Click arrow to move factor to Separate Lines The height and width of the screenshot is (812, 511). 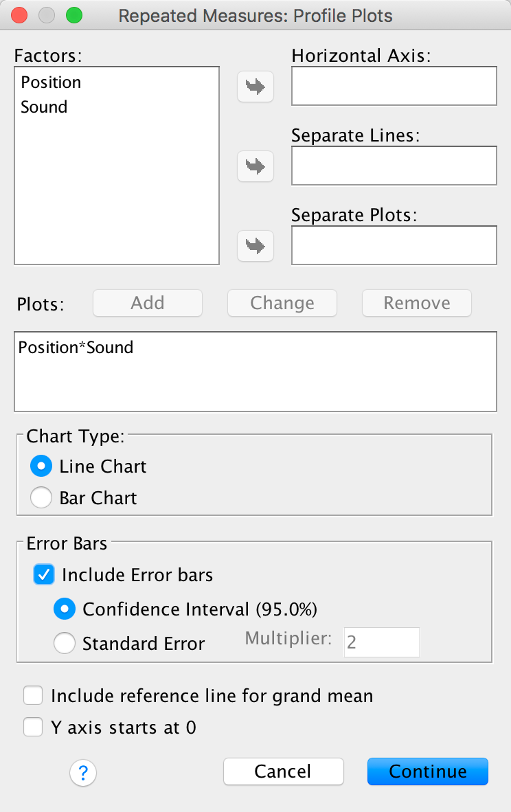pyautogui.click(x=255, y=166)
